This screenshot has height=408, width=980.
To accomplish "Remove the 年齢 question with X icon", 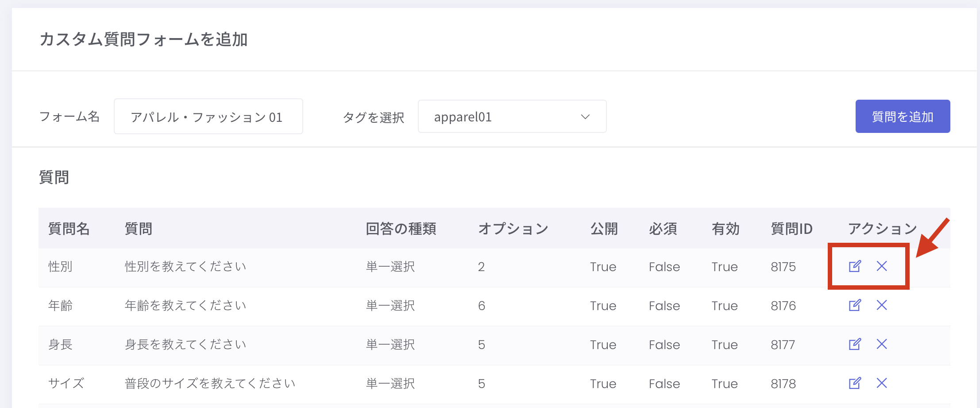I will click(x=882, y=305).
